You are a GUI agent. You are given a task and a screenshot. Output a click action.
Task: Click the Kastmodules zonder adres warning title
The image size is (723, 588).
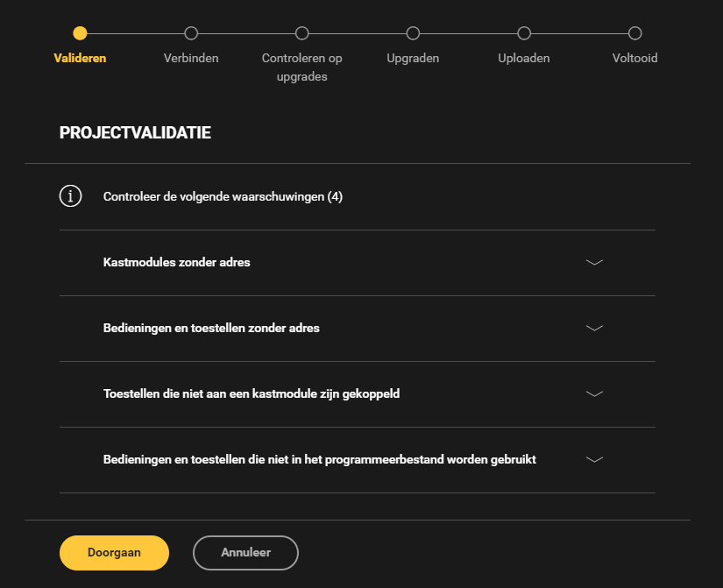(176, 262)
